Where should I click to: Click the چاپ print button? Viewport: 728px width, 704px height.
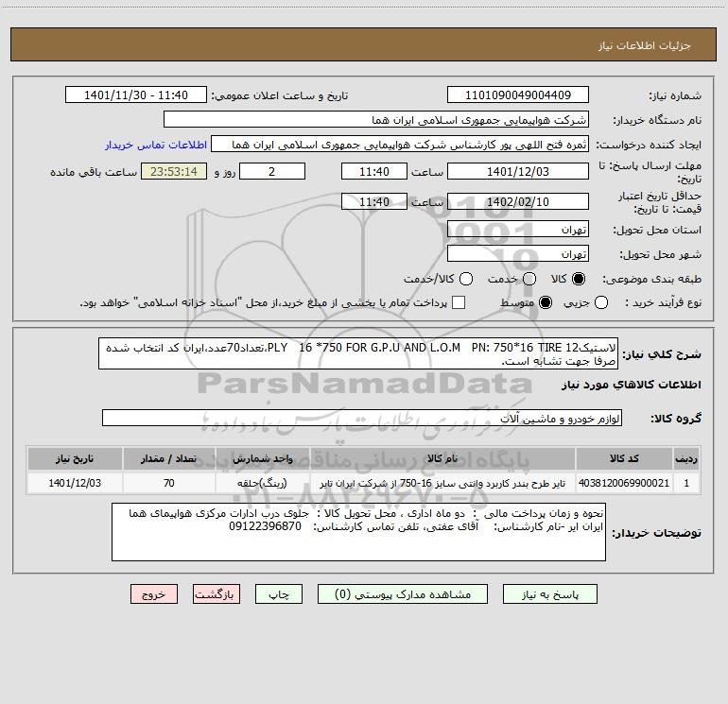(x=279, y=594)
